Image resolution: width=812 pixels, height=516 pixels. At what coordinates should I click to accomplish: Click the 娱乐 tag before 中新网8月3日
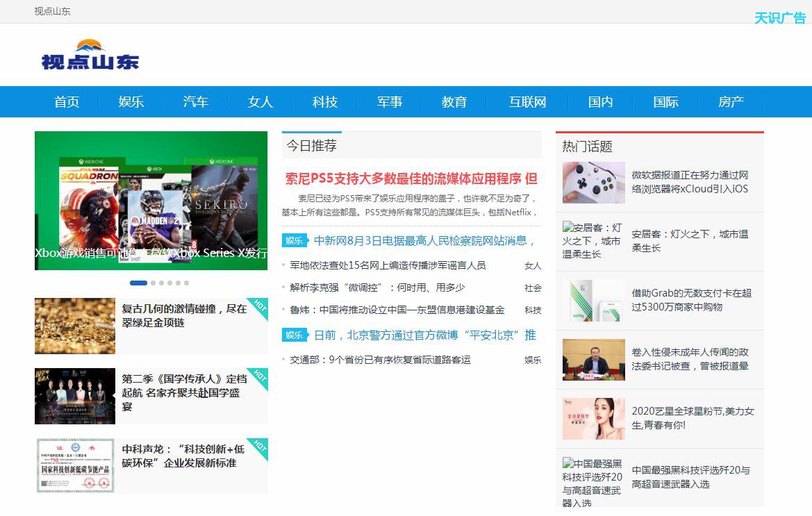click(x=295, y=241)
